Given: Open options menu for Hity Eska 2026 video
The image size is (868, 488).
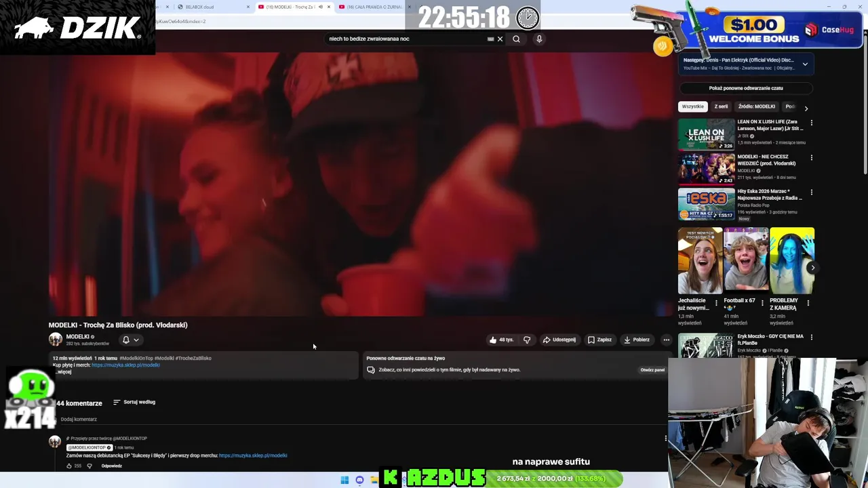Looking at the screenshot, I should tap(811, 192).
